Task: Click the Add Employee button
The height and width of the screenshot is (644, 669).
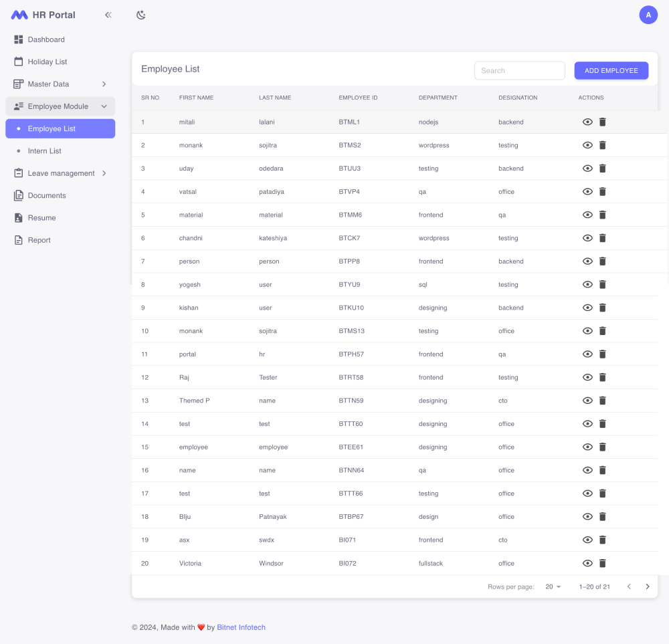Action: point(611,70)
